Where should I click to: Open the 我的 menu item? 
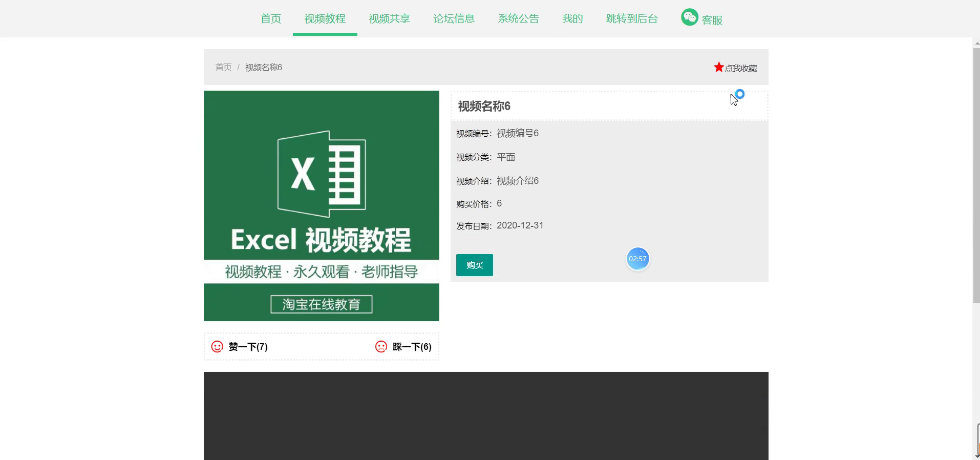tap(572, 19)
